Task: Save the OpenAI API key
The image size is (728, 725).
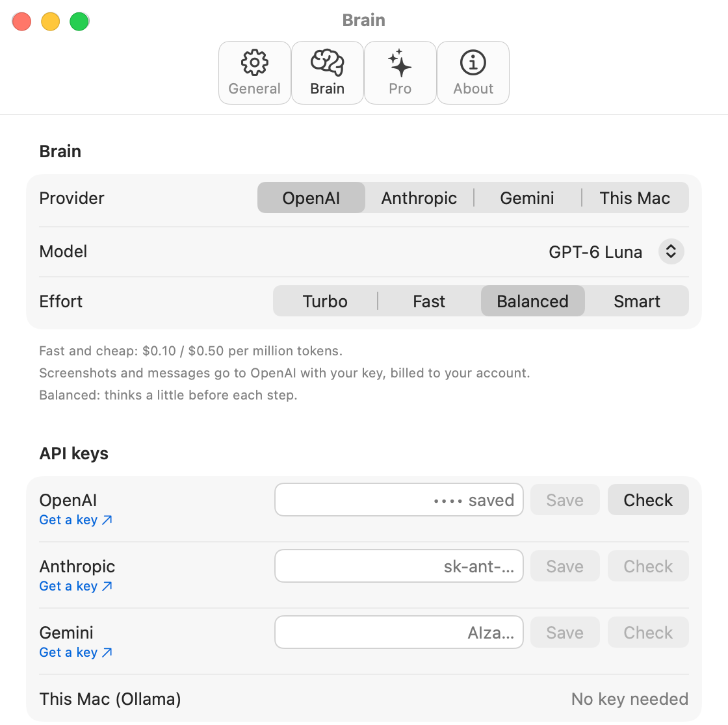Action: tap(565, 500)
